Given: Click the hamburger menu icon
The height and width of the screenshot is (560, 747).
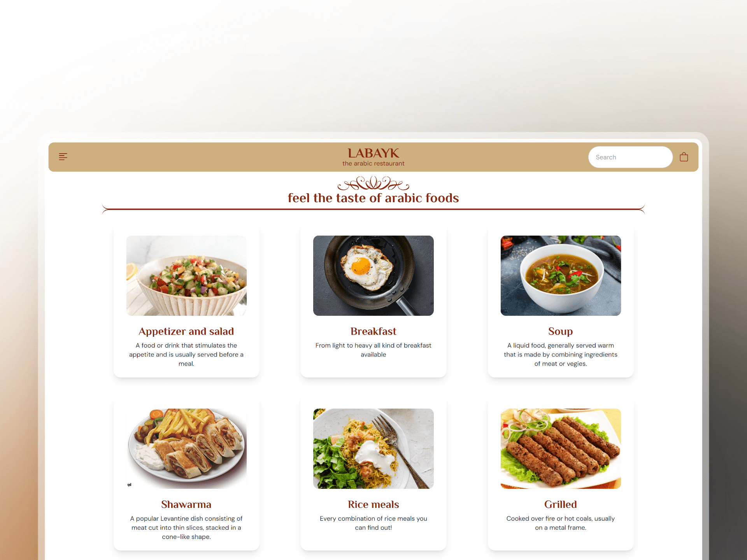Looking at the screenshot, I should click(63, 156).
